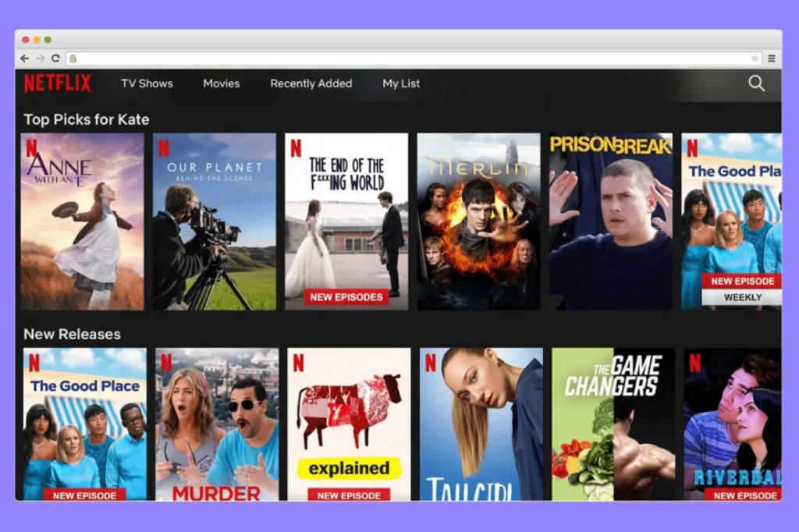Image resolution: width=799 pixels, height=532 pixels.
Task: Select the Riverdale poster
Action: click(x=733, y=424)
